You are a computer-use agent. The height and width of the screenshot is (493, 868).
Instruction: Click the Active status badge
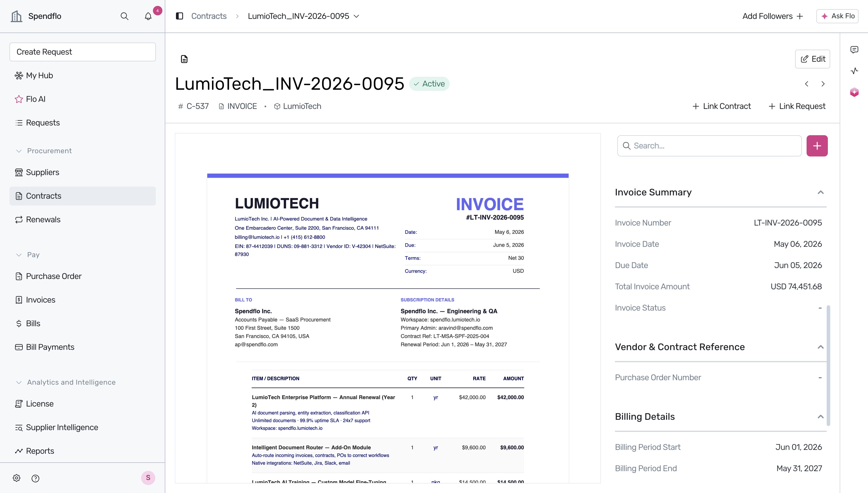pyautogui.click(x=429, y=84)
